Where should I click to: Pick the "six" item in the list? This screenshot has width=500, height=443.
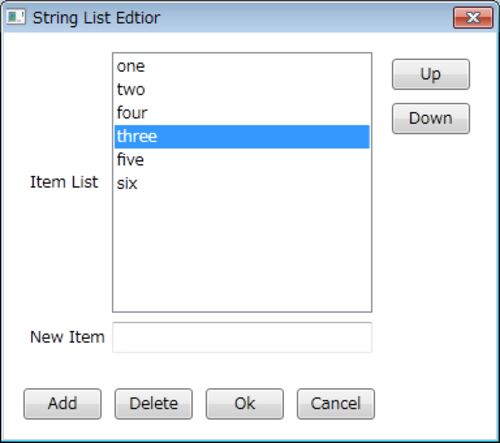click(x=242, y=183)
